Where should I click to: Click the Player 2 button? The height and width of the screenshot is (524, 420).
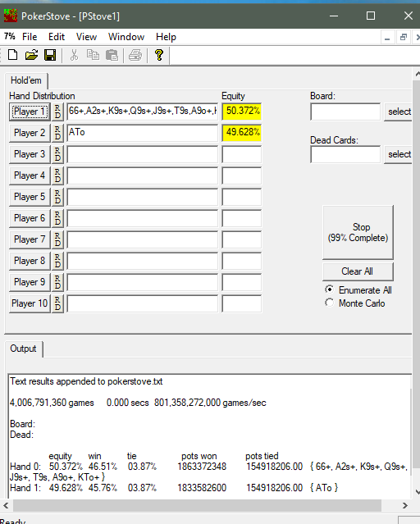point(30,133)
